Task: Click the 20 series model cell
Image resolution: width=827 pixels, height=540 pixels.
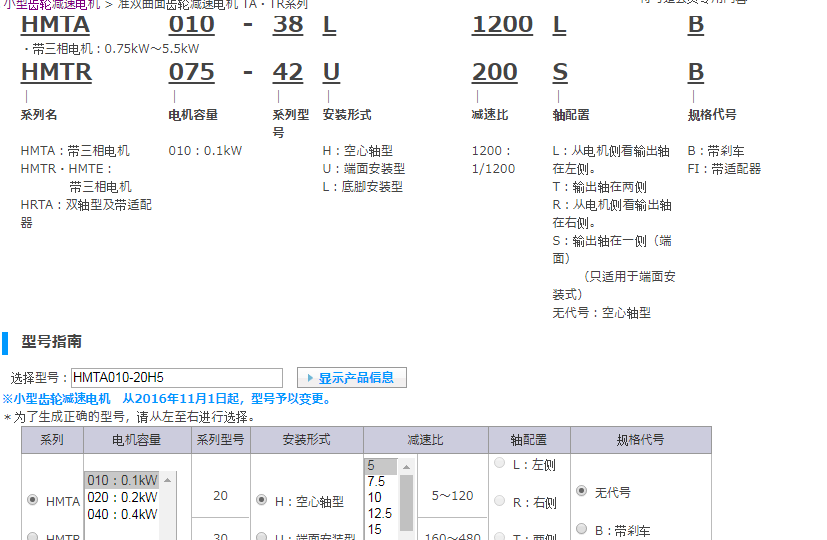Action: [x=221, y=495]
